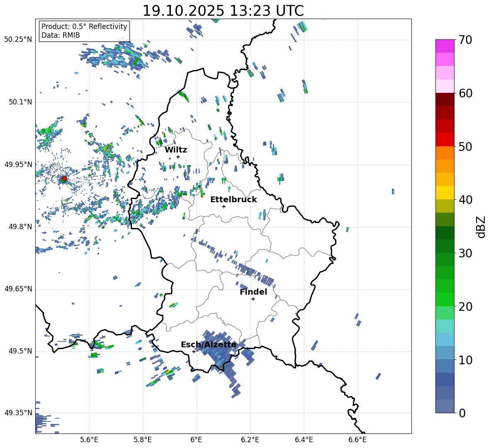Select the Esch/Alzette cross marker
Screen dimensions: 491x448
(194, 351)
